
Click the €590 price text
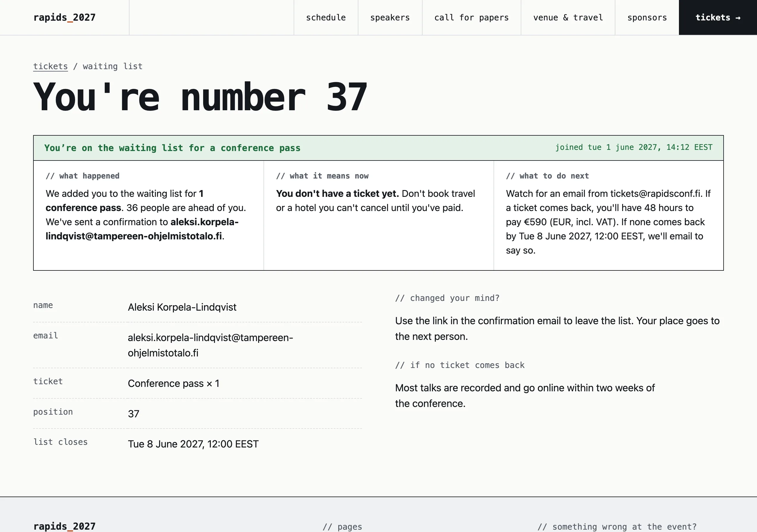click(x=536, y=222)
